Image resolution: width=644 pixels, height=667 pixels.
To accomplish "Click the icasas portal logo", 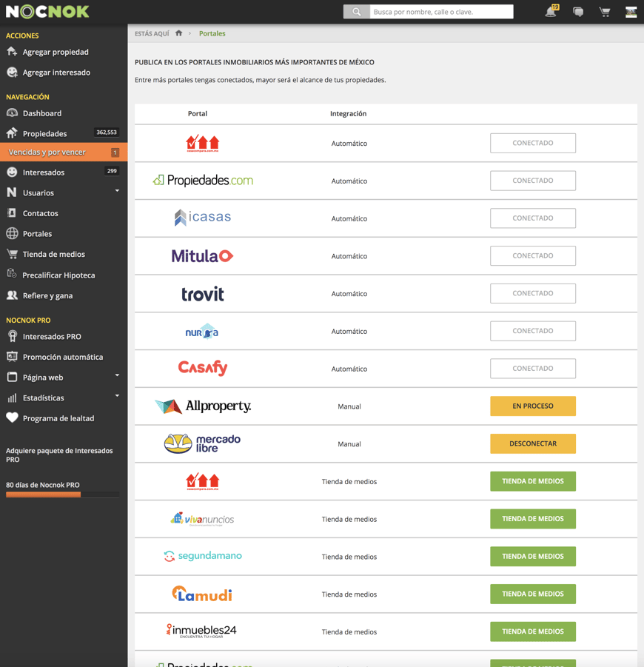I will [203, 218].
